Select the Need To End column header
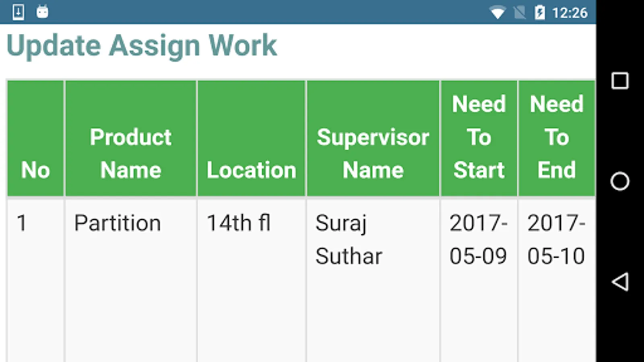Screen dimensions: 644x362 [x=557, y=138]
